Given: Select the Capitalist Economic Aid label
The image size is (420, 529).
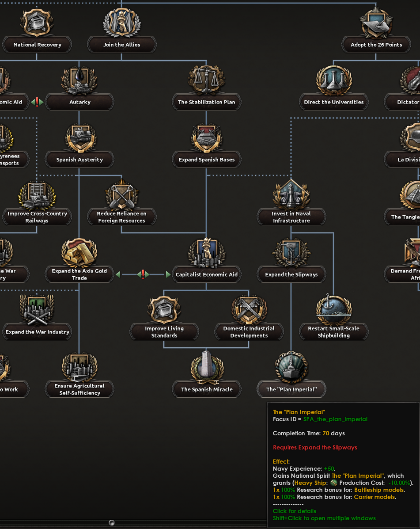Looking at the screenshot, I should click(x=207, y=274).
